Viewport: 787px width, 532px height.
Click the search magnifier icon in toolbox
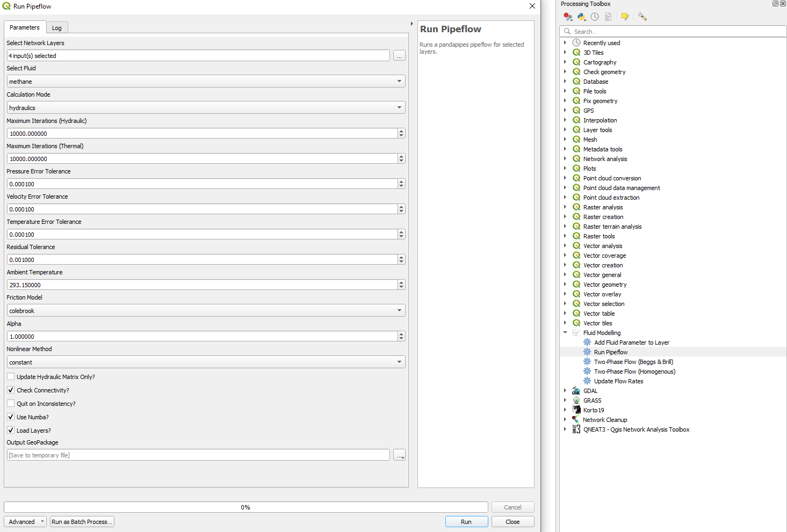tap(567, 31)
